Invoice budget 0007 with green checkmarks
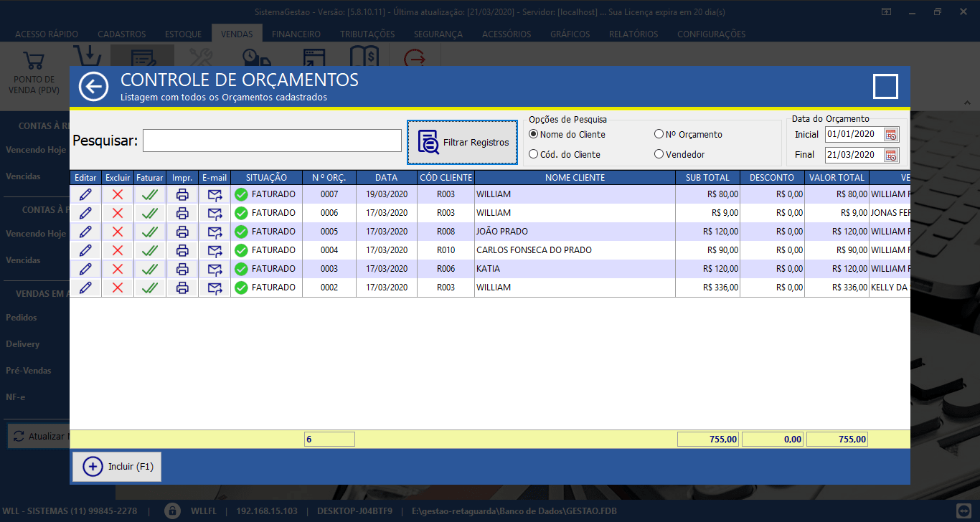 pos(150,194)
